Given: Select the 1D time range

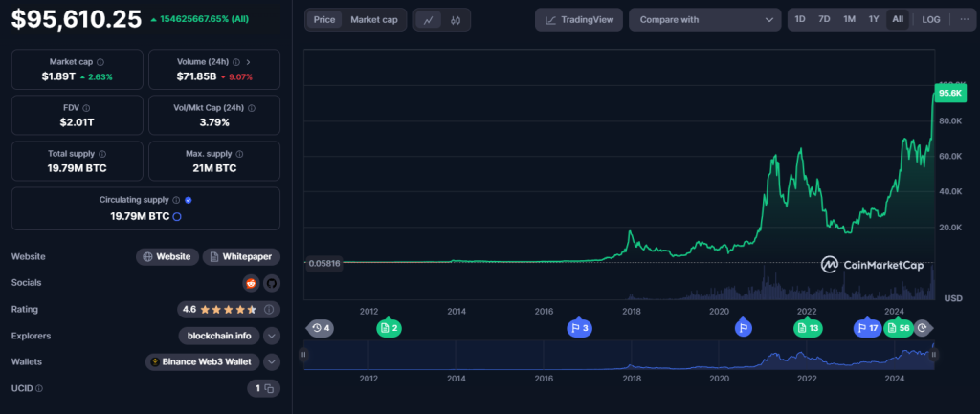Looking at the screenshot, I should coord(800,19).
